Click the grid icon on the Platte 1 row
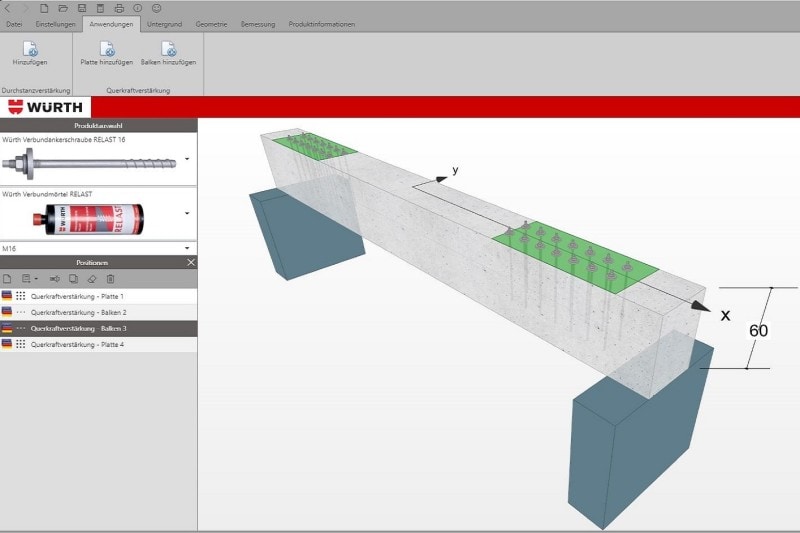Screen dimensions: 800x533 click(x=20, y=296)
